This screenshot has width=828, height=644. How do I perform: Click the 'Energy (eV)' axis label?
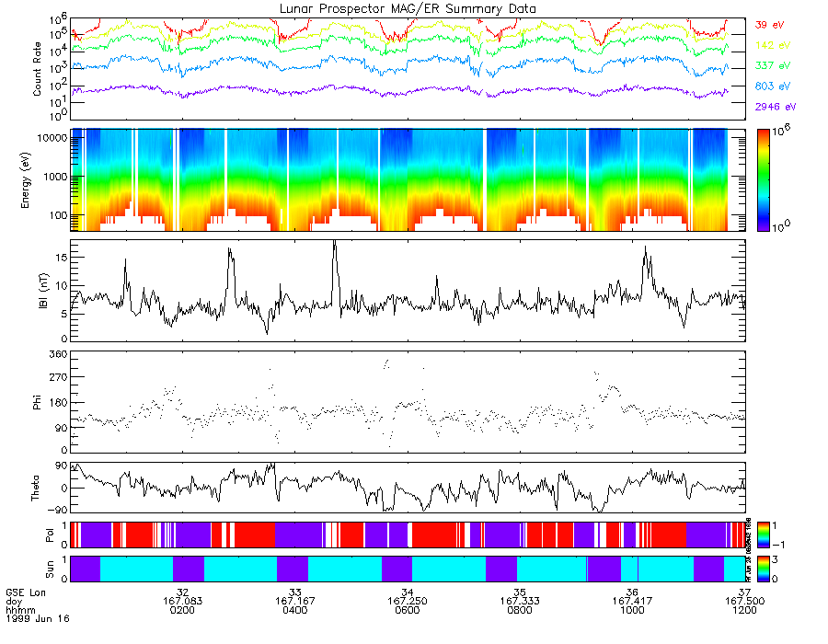[x=25, y=180]
